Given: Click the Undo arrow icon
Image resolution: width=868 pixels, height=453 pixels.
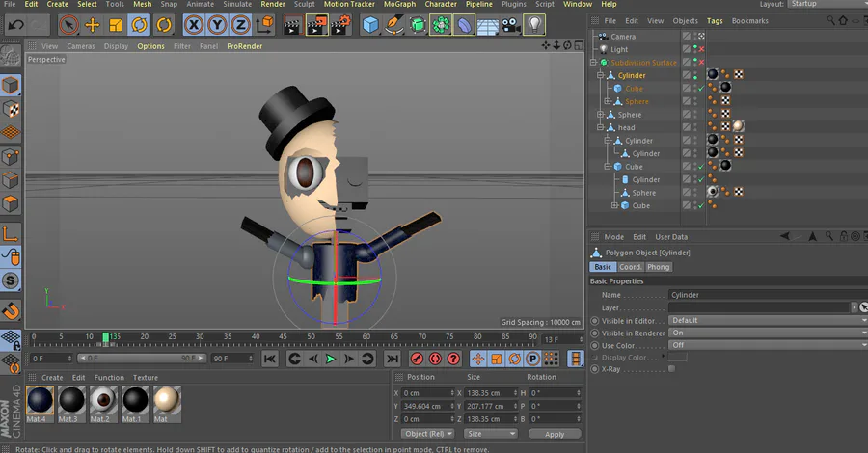Looking at the screenshot, I should pos(16,25).
